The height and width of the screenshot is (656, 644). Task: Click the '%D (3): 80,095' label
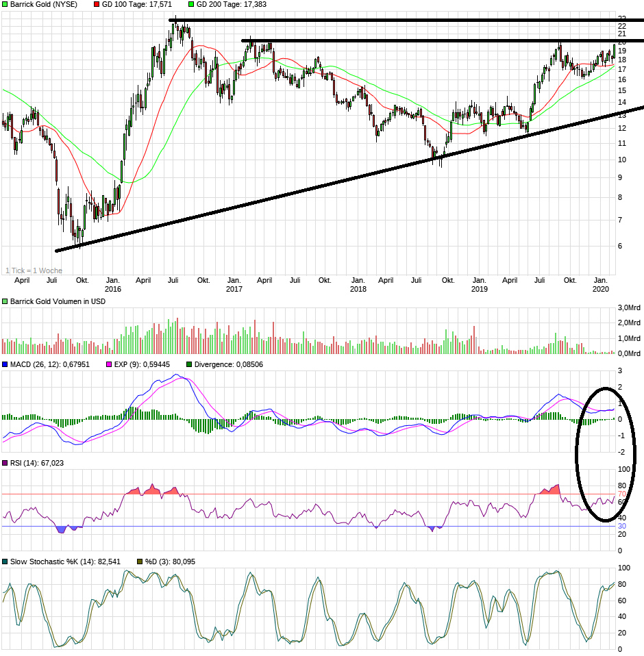[170, 562]
